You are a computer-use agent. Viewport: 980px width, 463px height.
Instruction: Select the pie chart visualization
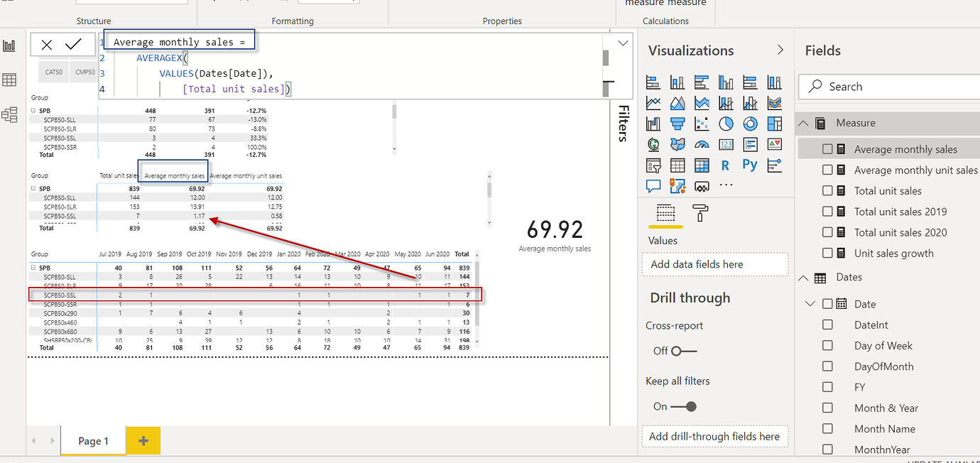click(x=726, y=124)
